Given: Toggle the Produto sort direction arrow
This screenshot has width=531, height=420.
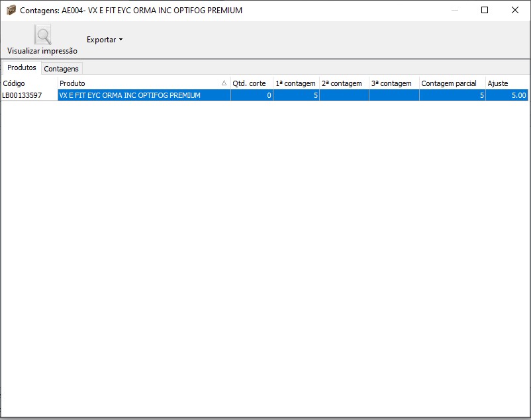Looking at the screenshot, I should point(224,83).
